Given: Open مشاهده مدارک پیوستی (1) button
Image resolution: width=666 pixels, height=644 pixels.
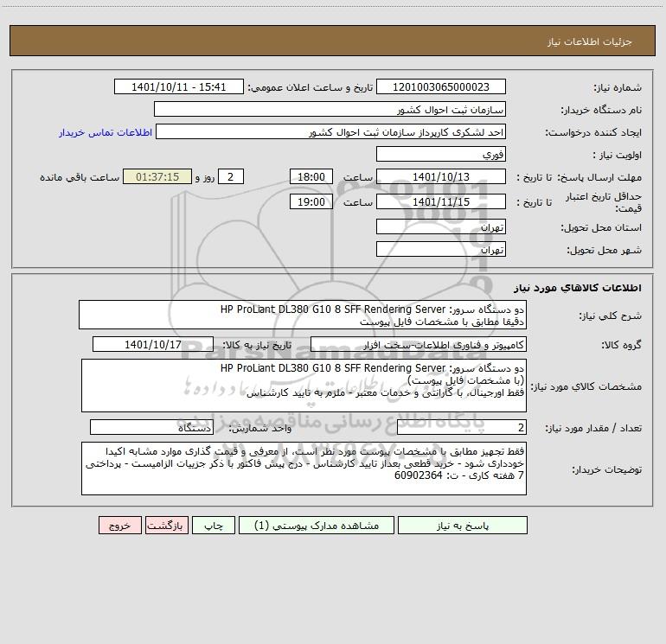Looking at the screenshot, I should pos(317,525).
